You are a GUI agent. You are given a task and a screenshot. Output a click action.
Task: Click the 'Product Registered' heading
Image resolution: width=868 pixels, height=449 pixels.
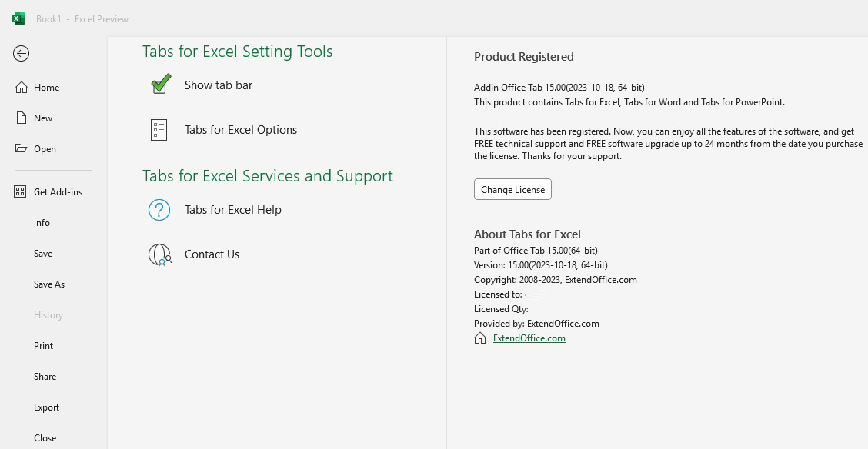[x=524, y=57]
